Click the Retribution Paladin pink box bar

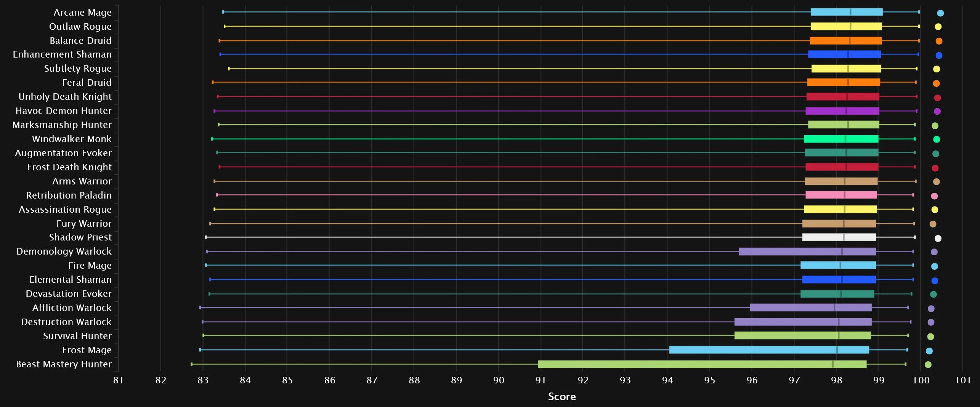tap(841, 195)
